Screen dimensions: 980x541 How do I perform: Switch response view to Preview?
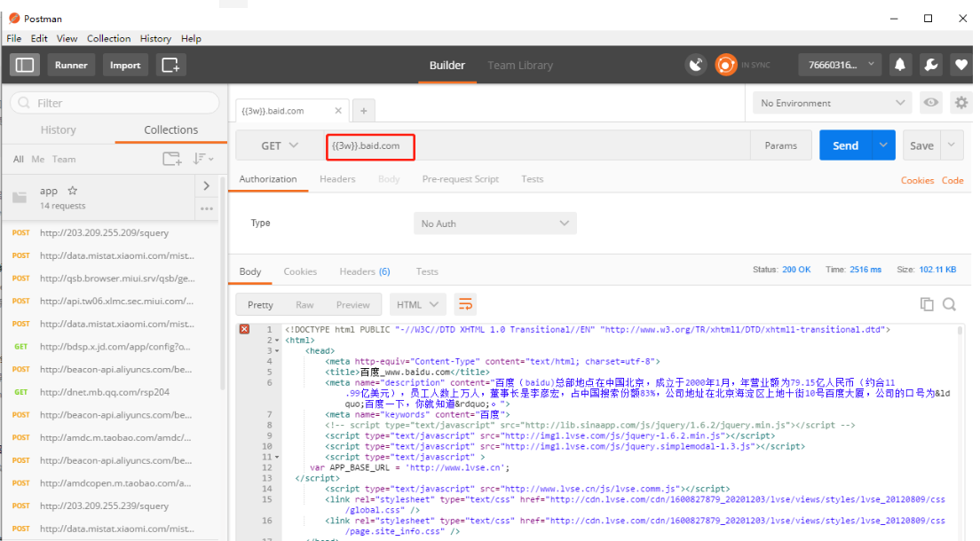click(353, 304)
